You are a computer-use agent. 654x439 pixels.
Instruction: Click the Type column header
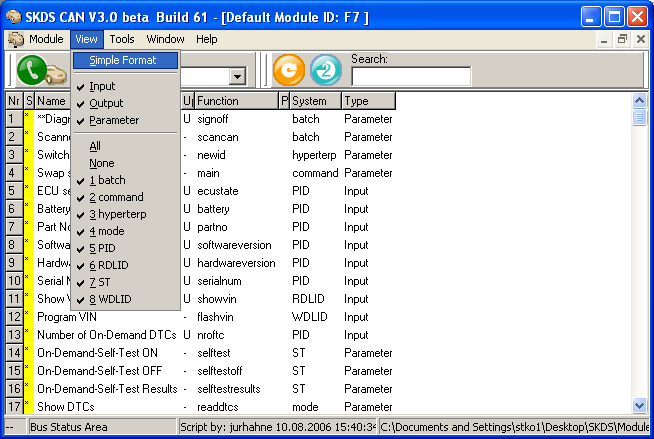pyautogui.click(x=368, y=101)
